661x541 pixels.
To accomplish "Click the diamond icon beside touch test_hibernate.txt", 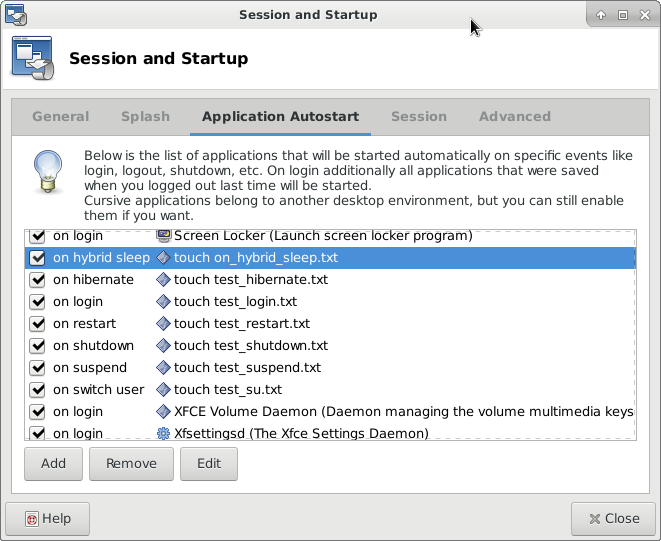I will pyautogui.click(x=164, y=280).
